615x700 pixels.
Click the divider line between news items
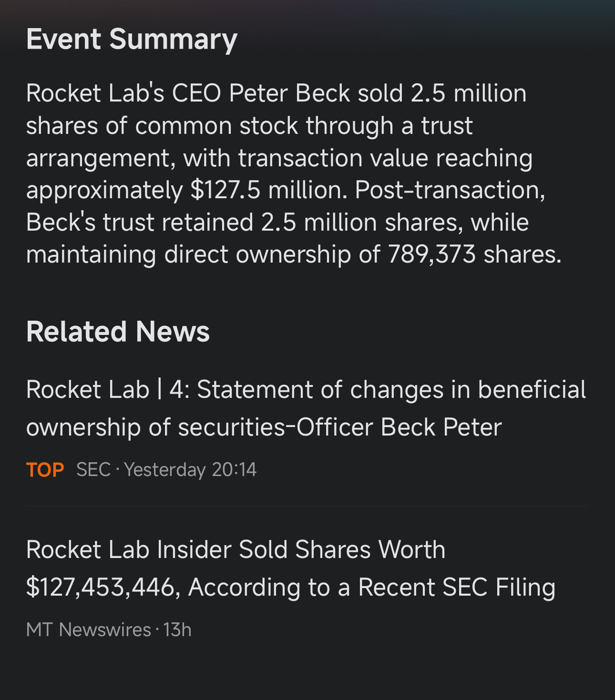click(x=307, y=506)
